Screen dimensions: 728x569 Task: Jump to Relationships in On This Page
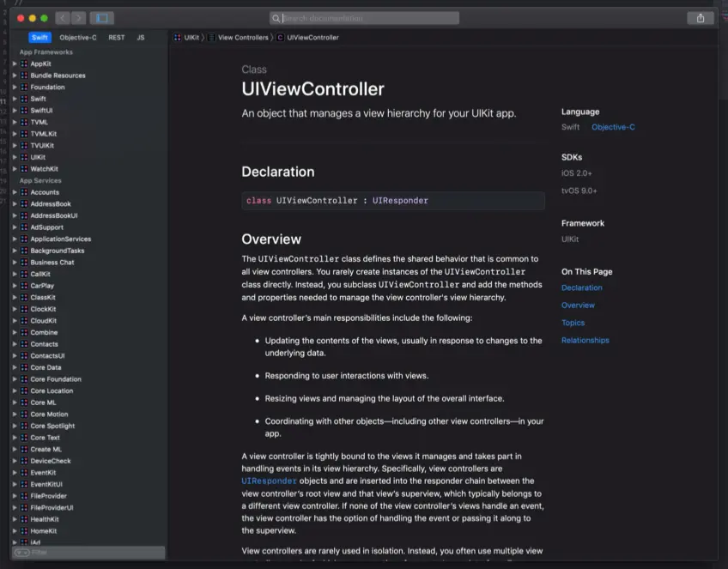(x=585, y=340)
